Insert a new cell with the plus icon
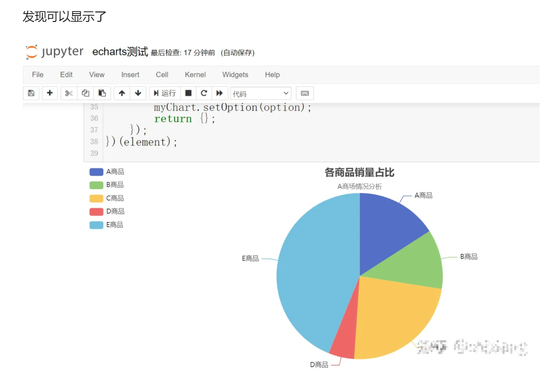This screenshot has width=554, height=392. coord(50,93)
